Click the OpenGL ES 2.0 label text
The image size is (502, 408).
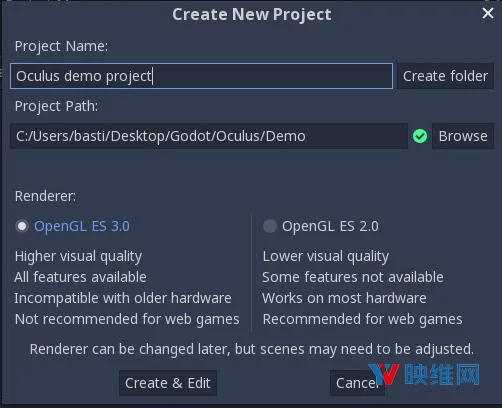[x=330, y=226]
